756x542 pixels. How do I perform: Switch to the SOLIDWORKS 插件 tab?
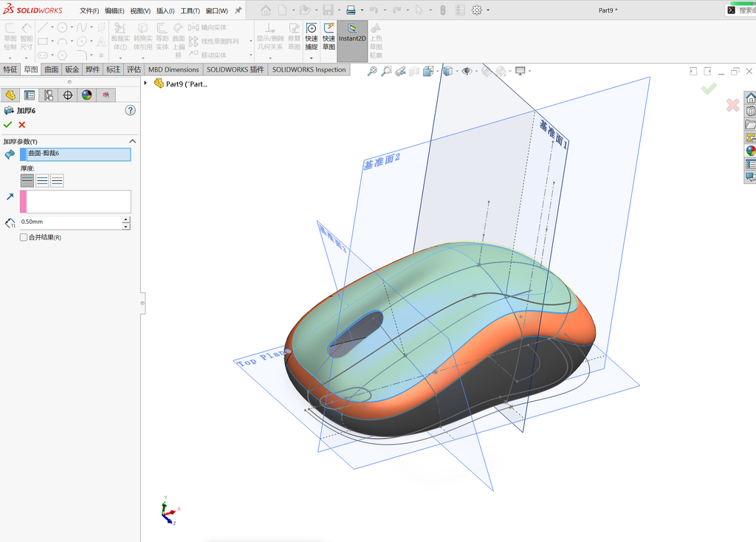point(236,69)
